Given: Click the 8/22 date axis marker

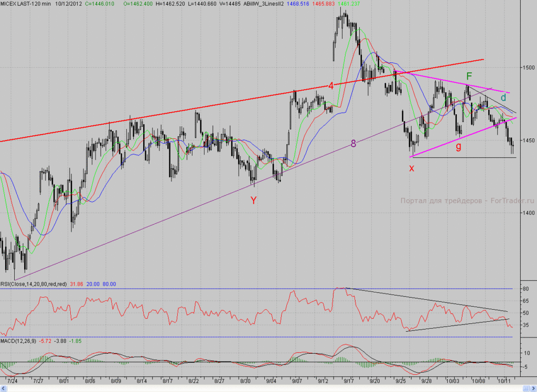Looking at the screenshot, I should coord(194,380).
